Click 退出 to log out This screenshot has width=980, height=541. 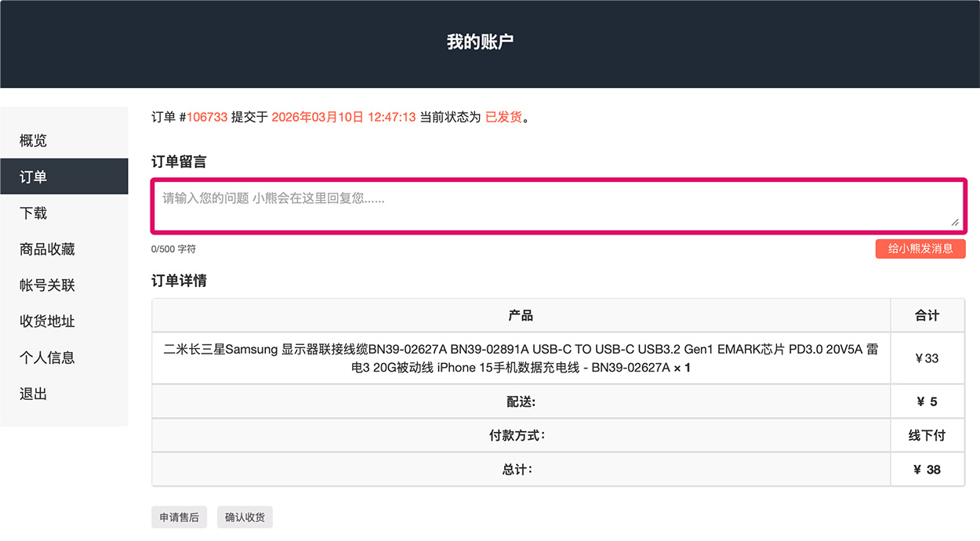[33, 394]
